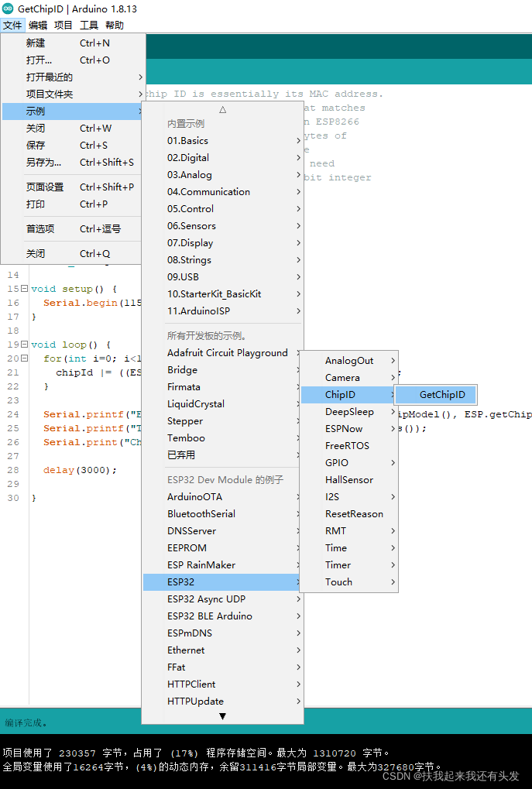The image size is (532, 789).
Task: Load the GetChipID example
Action: (x=435, y=395)
